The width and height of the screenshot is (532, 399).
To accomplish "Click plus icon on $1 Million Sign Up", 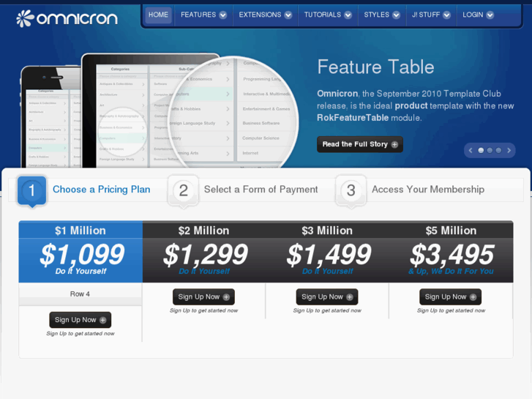I will pyautogui.click(x=102, y=320).
